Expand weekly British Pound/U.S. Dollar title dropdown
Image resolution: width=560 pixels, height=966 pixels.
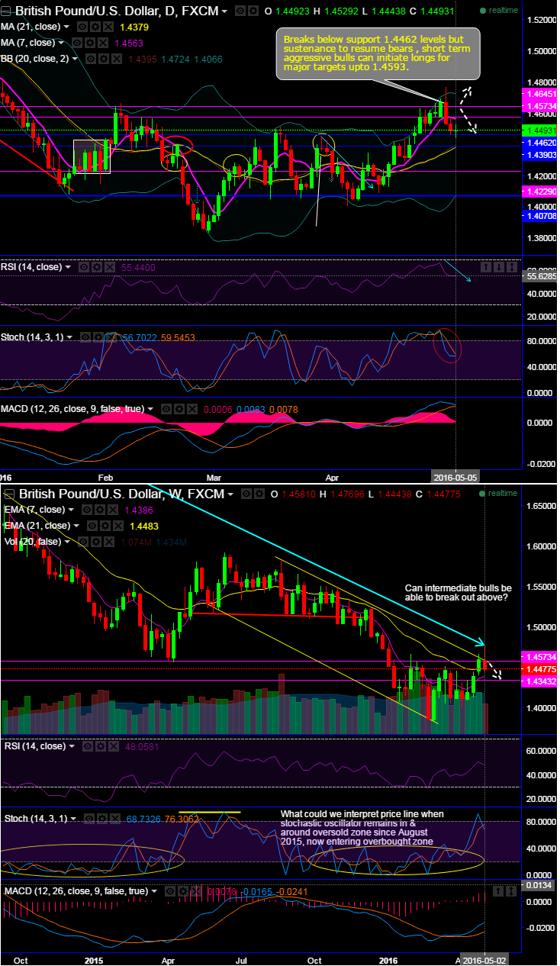(230, 494)
